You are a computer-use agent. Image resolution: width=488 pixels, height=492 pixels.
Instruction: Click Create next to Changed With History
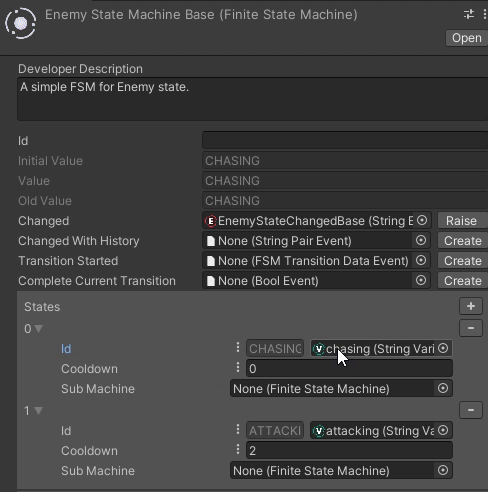coord(463,241)
